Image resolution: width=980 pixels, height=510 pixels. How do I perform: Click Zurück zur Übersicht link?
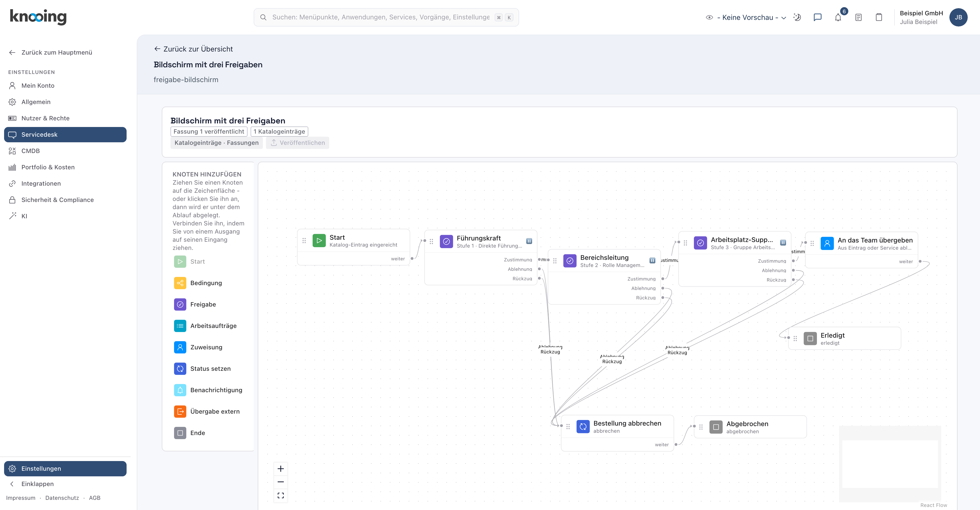click(193, 49)
